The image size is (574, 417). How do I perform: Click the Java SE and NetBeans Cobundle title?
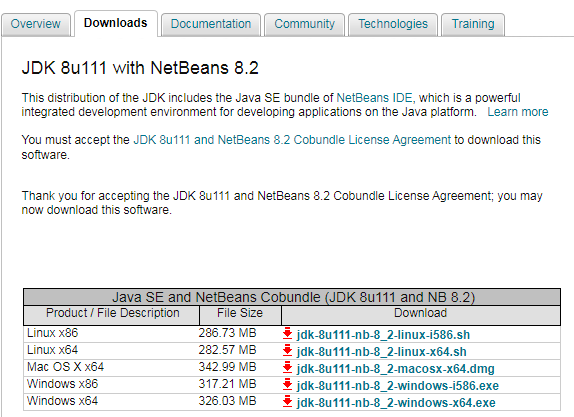293,297
